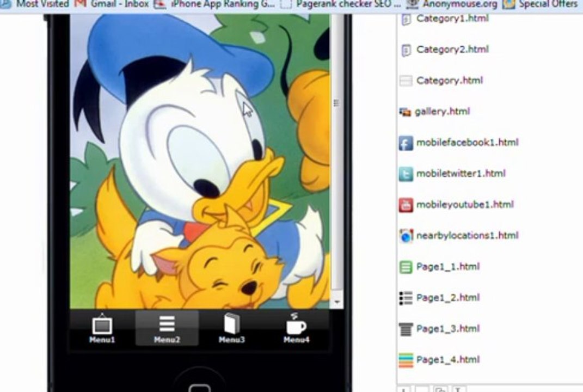
Task: Open Category1.html in the file list
Action: click(452, 18)
